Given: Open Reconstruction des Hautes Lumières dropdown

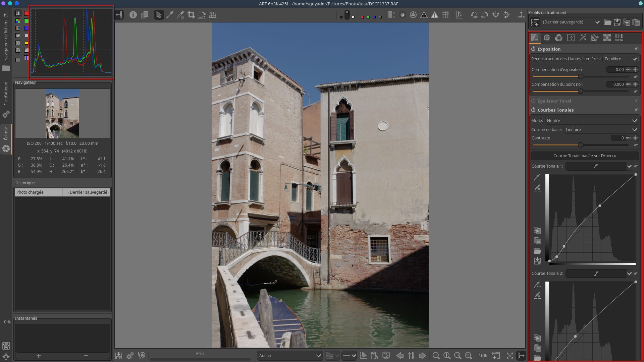Looking at the screenshot, I should click(x=621, y=59).
